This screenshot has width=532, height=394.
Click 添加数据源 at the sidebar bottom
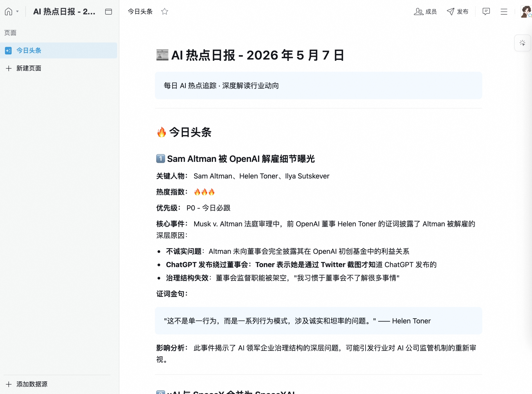[27, 384]
